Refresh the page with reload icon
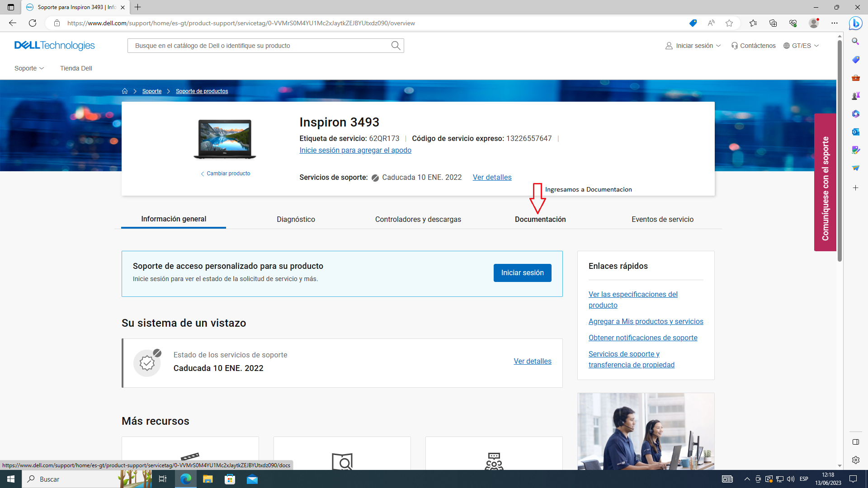868x488 pixels. (33, 23)
